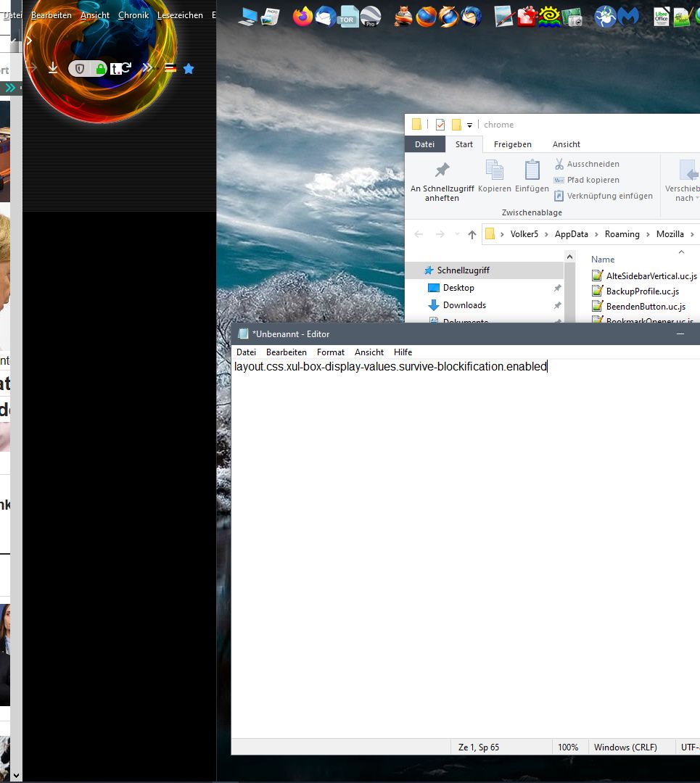Launch Thunderbird from the desktop icon bar
700x783 pixels.
point(326,16)
